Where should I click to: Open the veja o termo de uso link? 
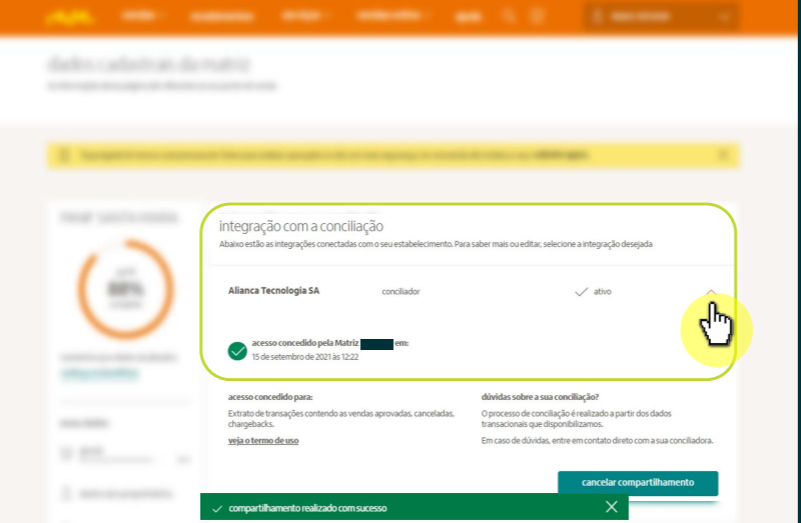click(263, 440)
